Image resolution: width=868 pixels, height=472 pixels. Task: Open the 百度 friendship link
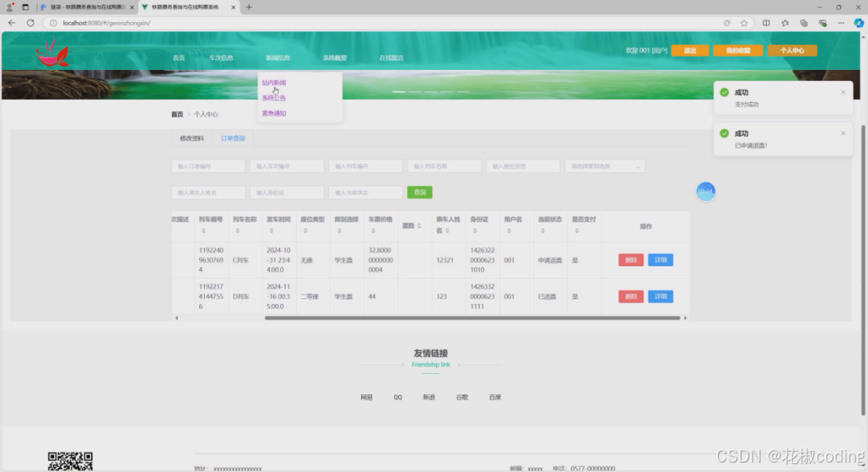pos(495,397)
